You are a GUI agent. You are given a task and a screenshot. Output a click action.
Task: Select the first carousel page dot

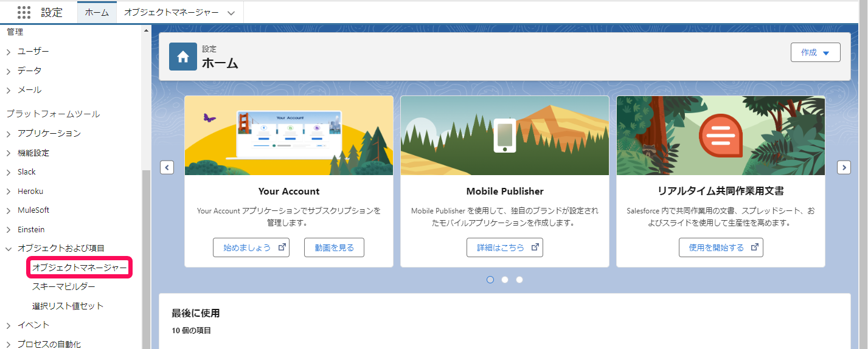[490, 280]
